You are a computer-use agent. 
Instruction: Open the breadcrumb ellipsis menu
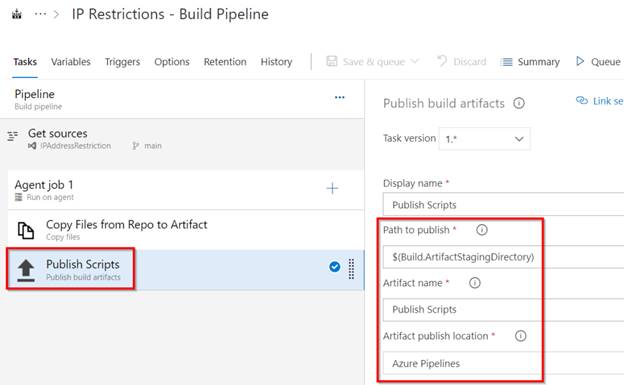click(40, 14)
